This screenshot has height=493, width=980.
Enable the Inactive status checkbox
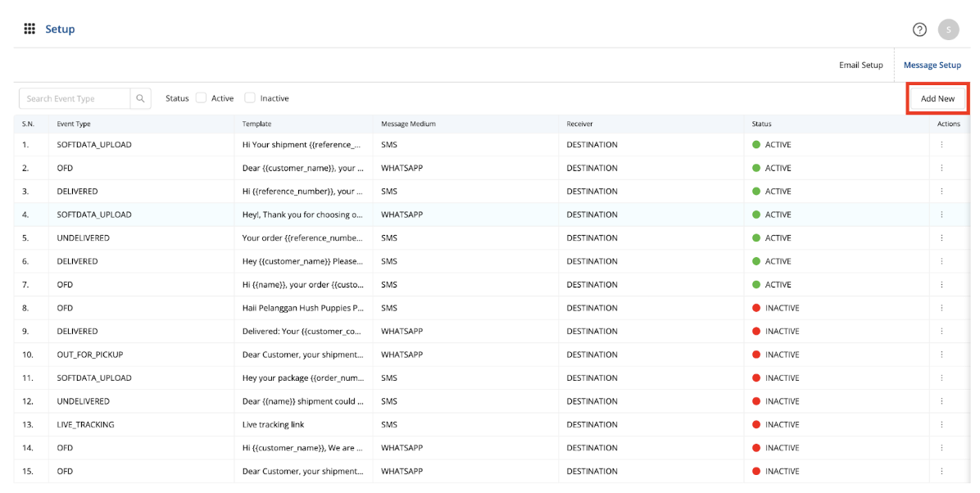250,98
